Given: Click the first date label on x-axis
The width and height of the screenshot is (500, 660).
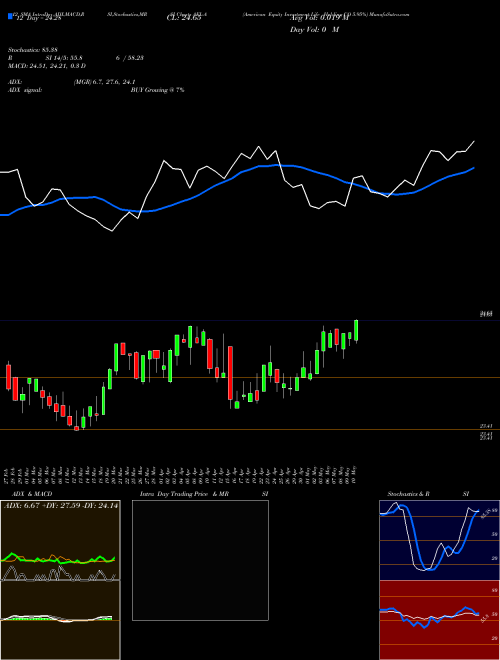Looking at the screenshot, I should 6,474.
